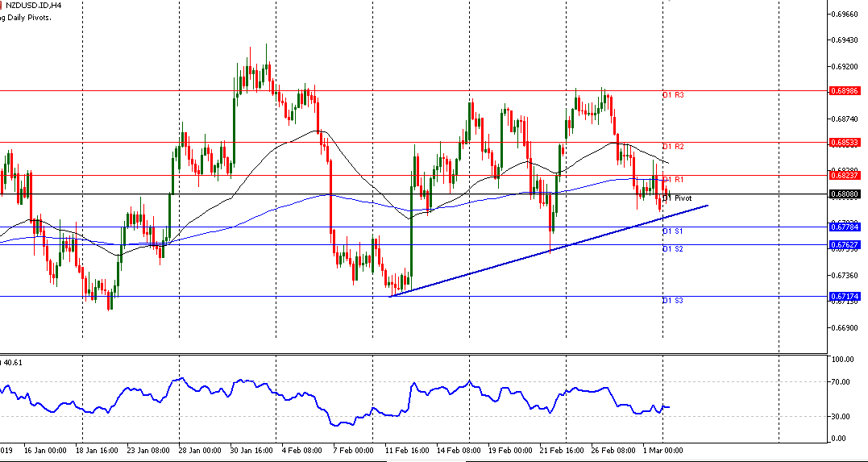Viewport: 868px width, 462px height.
Task: Click the black 0.68080 price tag
Action: tap(844, 194)
